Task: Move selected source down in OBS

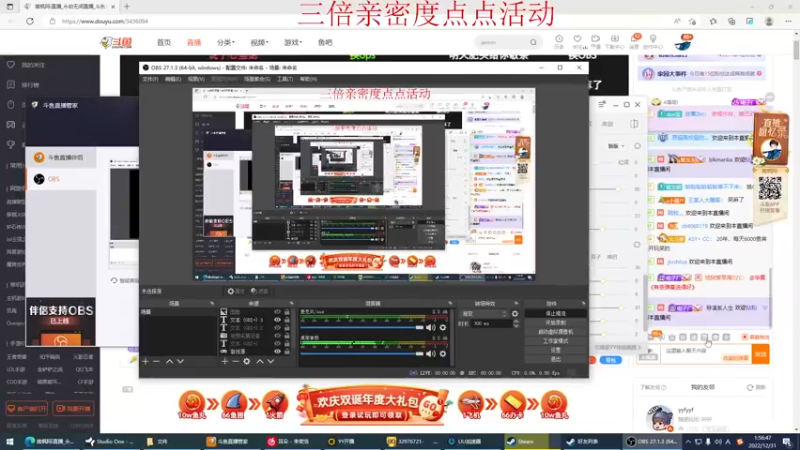Action: (270, 361)
